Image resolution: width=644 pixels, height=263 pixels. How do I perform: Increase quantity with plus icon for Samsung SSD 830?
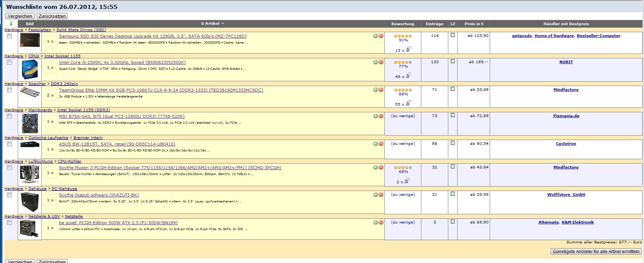pyautogui.click(x=376, y=36)
